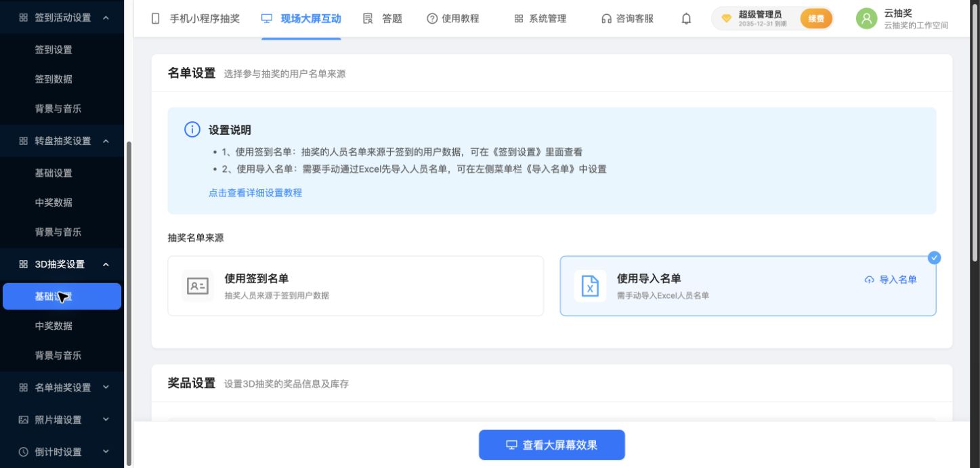The image size is (980, 468).
Task: Click the image icon beside 照片墙设置
Action: [23, 420]
